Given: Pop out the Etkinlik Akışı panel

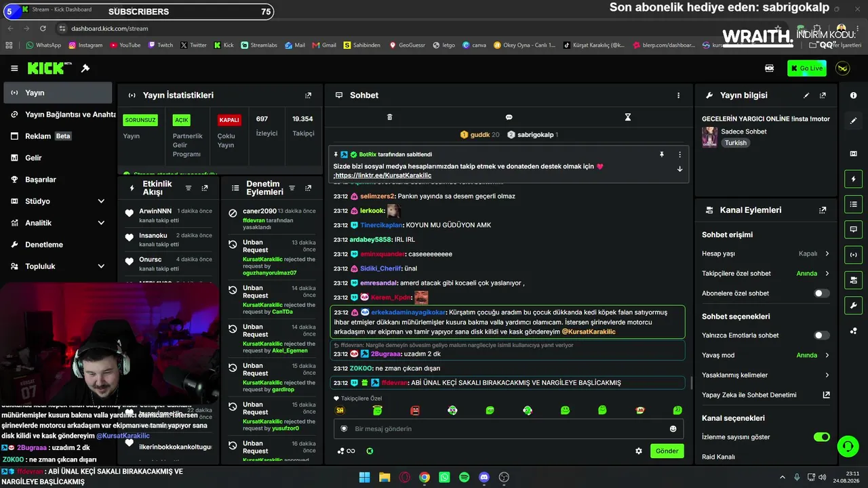Looking at the screenshot, I should click(205, 188).
